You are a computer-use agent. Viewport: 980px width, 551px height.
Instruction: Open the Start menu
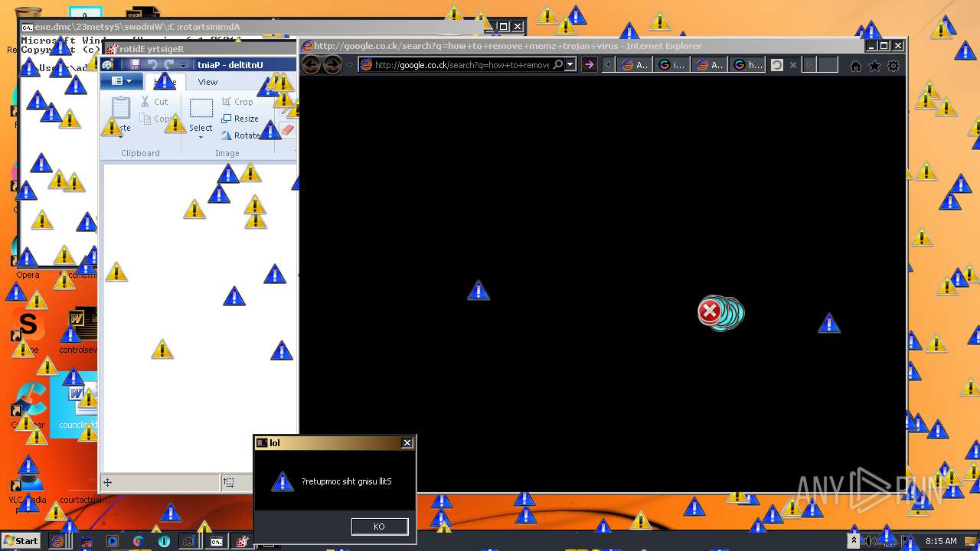(21, 541)
